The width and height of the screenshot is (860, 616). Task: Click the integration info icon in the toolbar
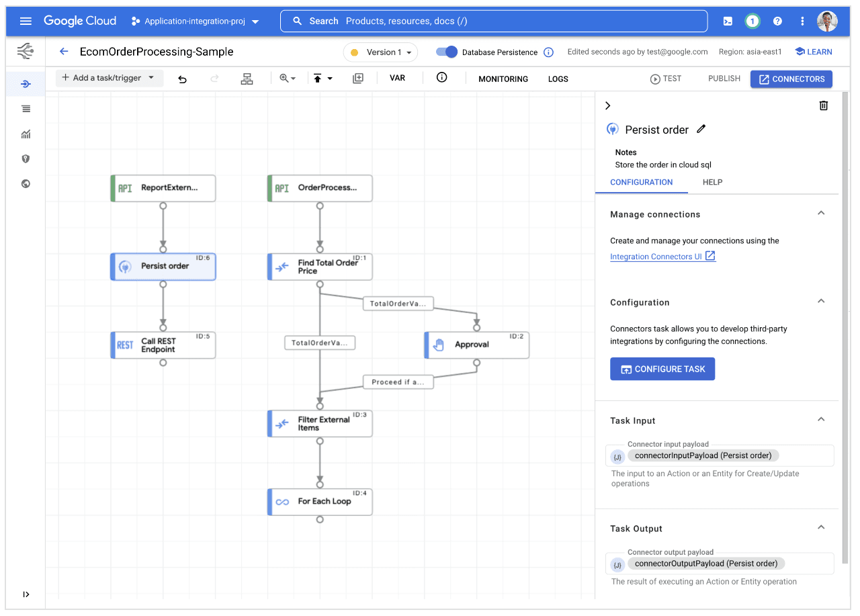click(441, 79)
